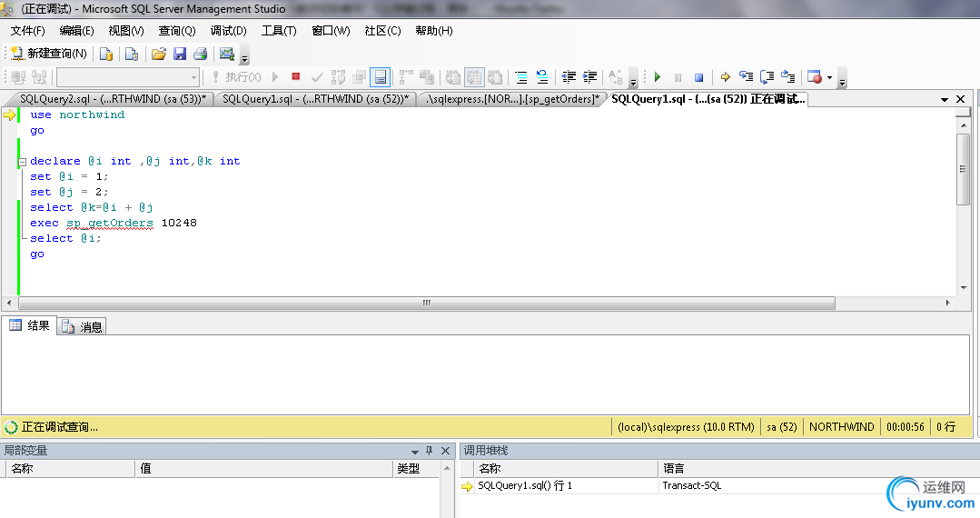Open the 查询(Q) menu
980x518 pixels.
177,31
